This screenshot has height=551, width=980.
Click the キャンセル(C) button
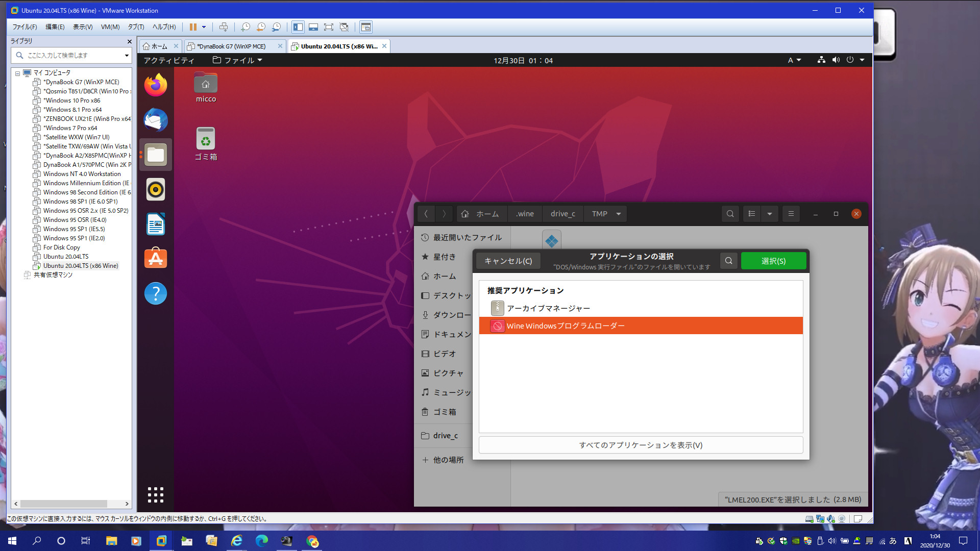(x=508, y=261)
